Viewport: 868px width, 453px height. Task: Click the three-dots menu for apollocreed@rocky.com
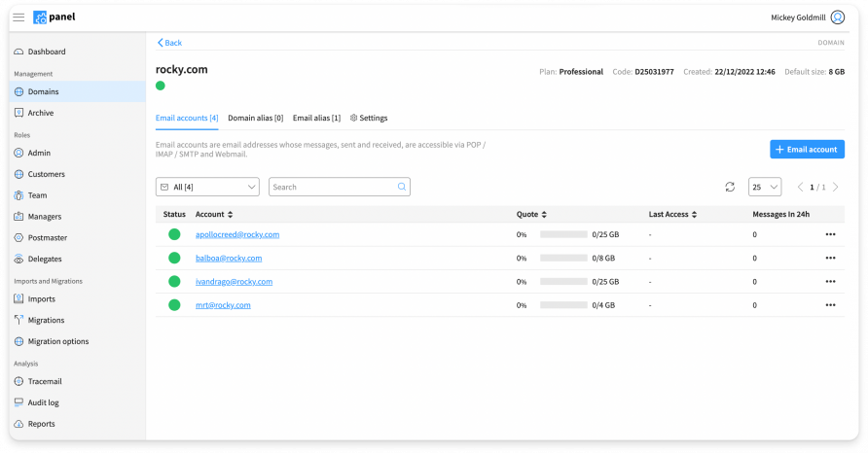[x=830, y=234]
